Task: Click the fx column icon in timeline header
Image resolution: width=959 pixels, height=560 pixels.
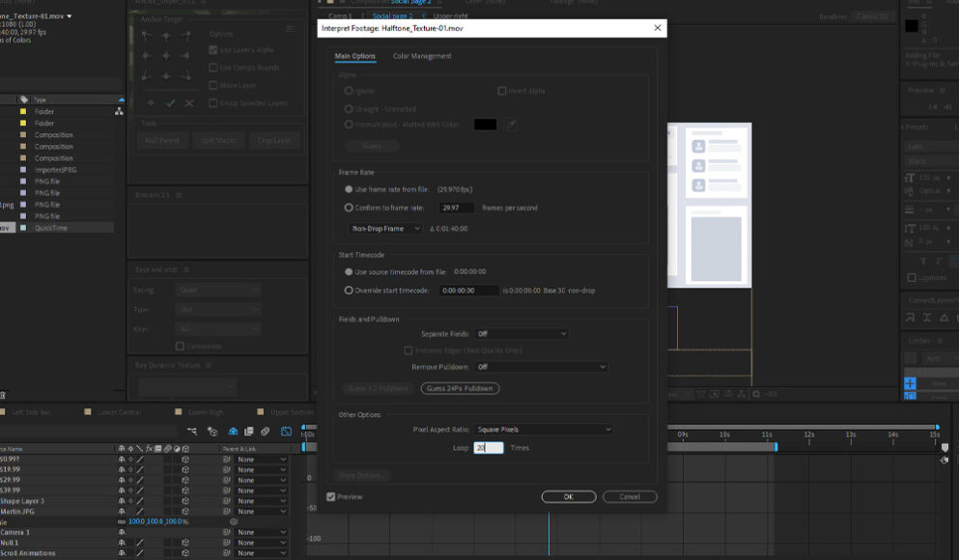Action: 148,448
